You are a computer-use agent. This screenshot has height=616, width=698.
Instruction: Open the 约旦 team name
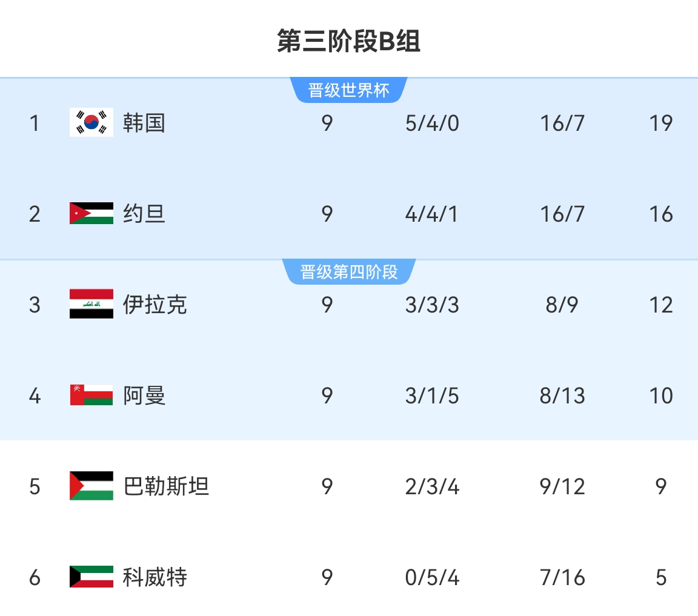pyautogui.click(x=144, y=214)
